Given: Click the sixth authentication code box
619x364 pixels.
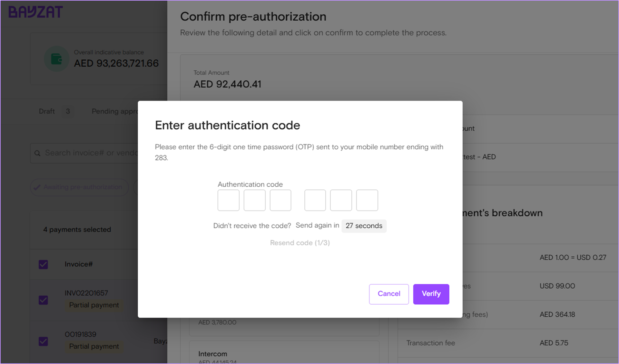Looking at the screenshot, I should (x=367, y=200).
